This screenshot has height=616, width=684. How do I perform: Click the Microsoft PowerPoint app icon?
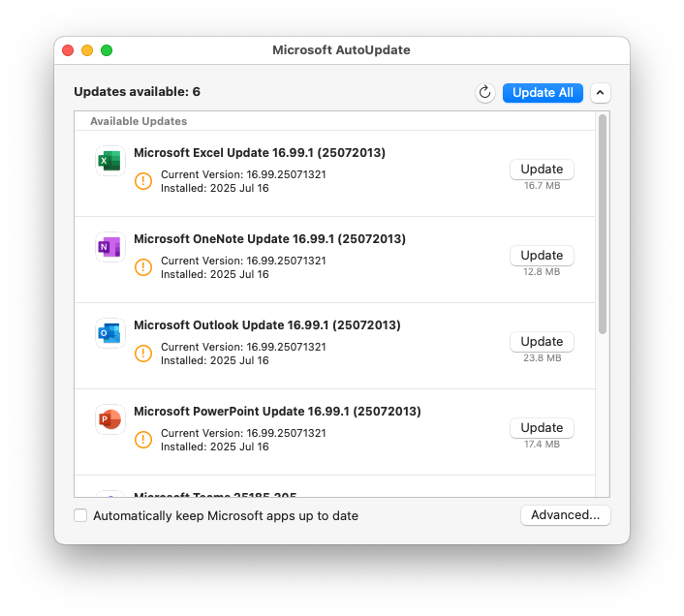109,419
